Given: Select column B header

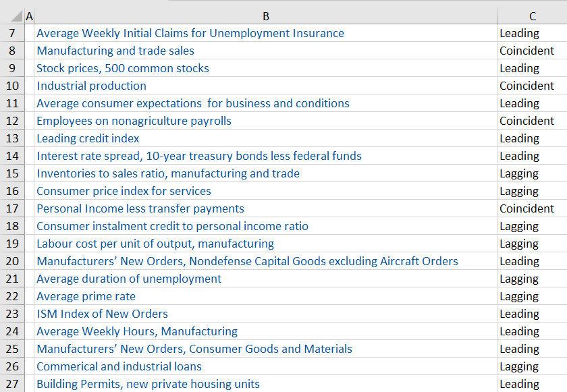Looking at the screenshot, I should [x=266, y=15].
